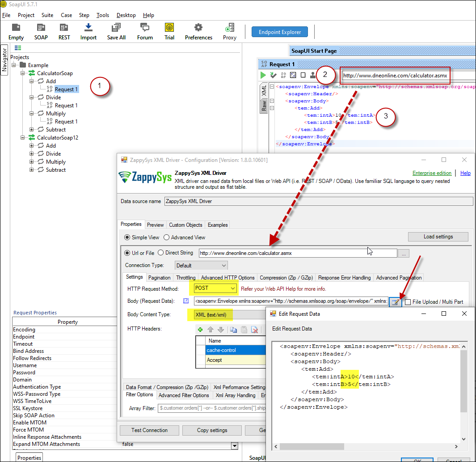Move HTTP header up arrow icon
The height and width of the screenshot is (462, 476).
click(211, 330)
